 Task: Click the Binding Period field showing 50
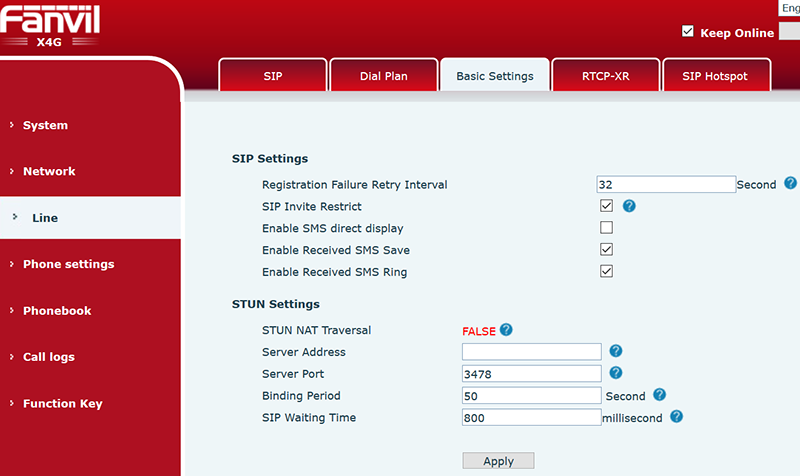click(x=532, y=395)
